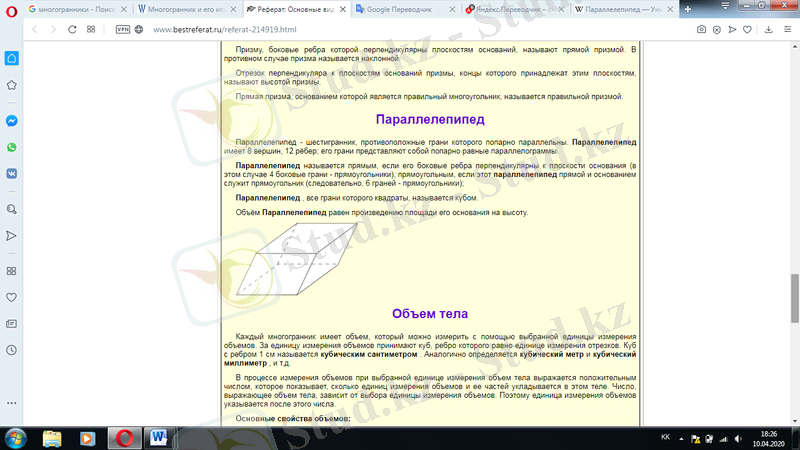The width and height of the screenshot is (800, 450).
Task: Open a new tab with plus
Action: pos(688,9)
